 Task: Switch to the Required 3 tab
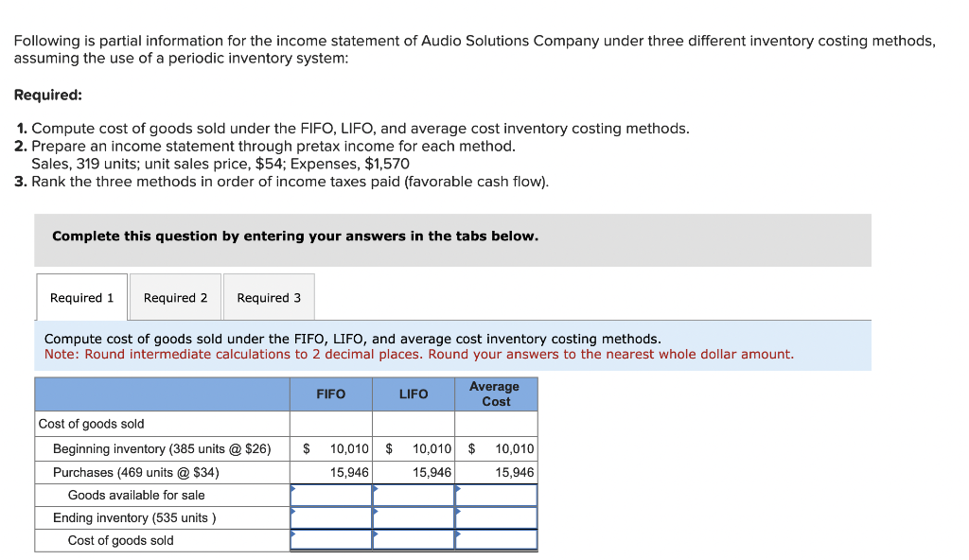(x=269, y=297)
